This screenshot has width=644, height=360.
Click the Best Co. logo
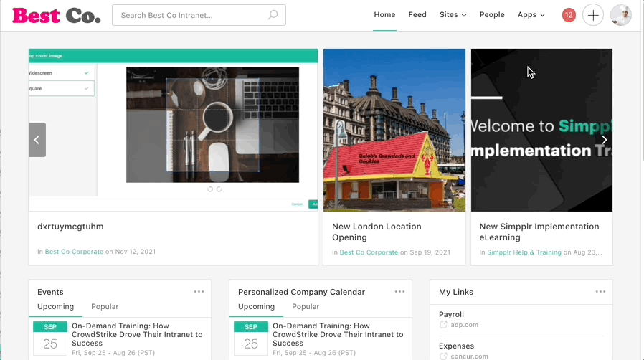click(x=56, y=16)
